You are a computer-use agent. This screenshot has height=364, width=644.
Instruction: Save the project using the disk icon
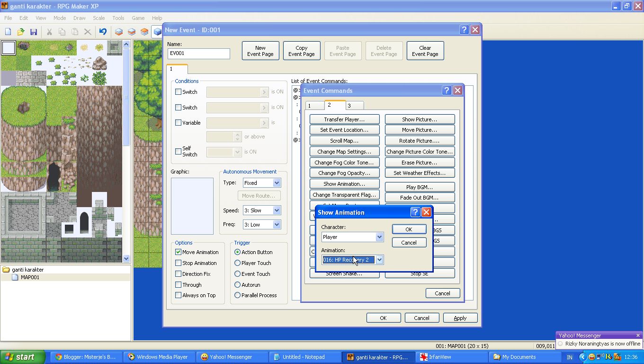point(33,31)
